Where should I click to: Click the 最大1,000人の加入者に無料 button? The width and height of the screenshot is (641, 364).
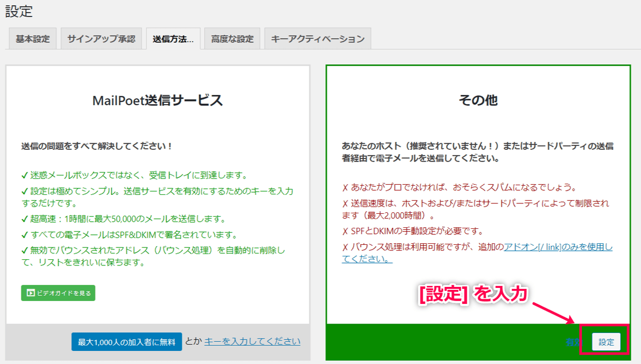127,341
